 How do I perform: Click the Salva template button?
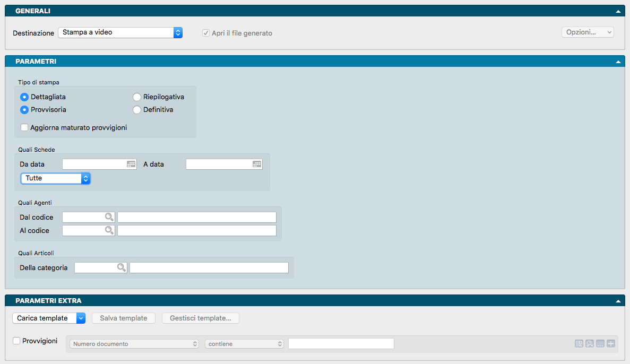coord(124,318)
